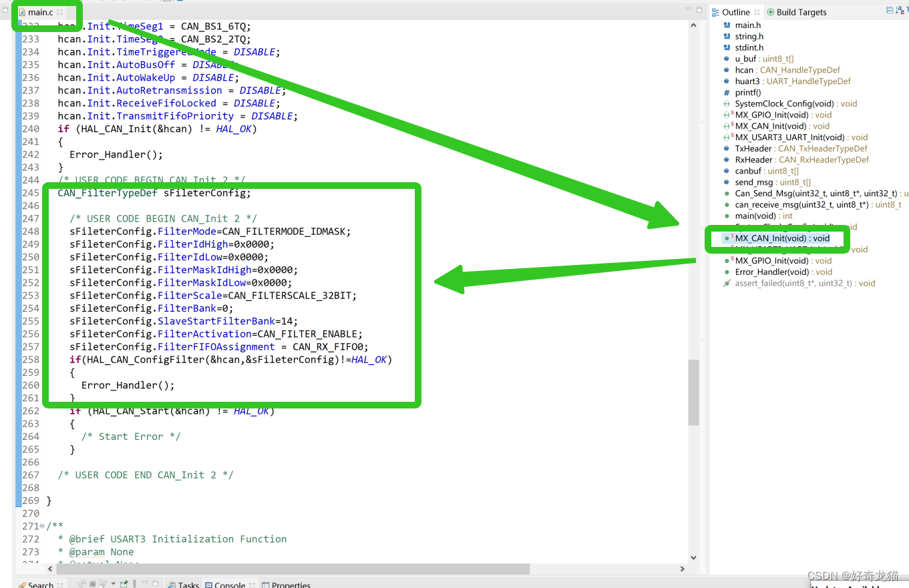Screen dimensions: 909x588
Task: Select send_msg array in the Outline
Action: point(767,182)
